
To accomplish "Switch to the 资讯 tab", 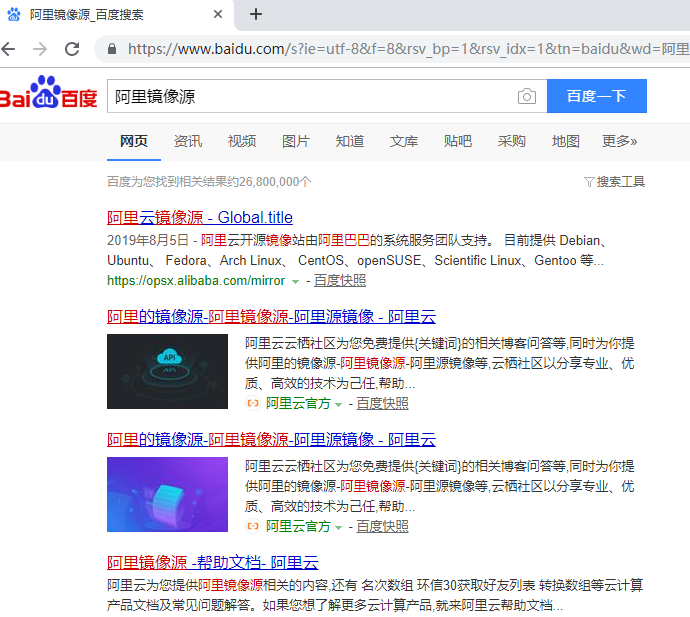I will pyautogui.click(x=188, y=141).
